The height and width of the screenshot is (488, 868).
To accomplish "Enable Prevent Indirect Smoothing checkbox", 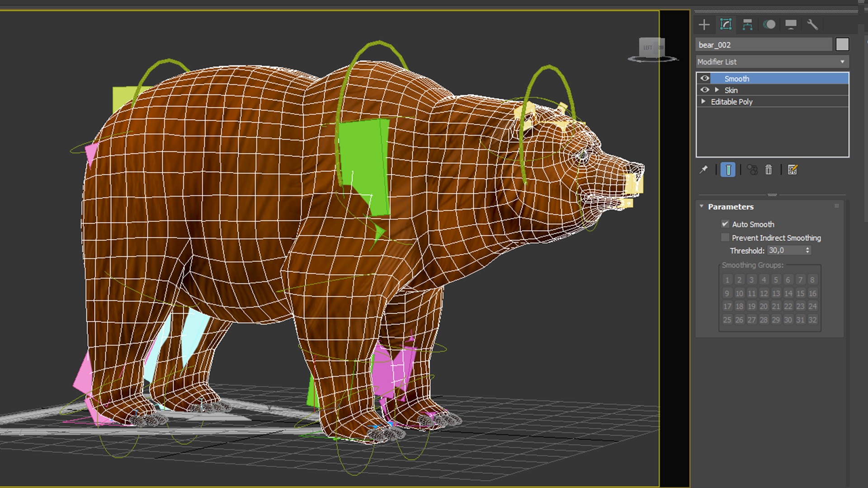I will (725, 238).
